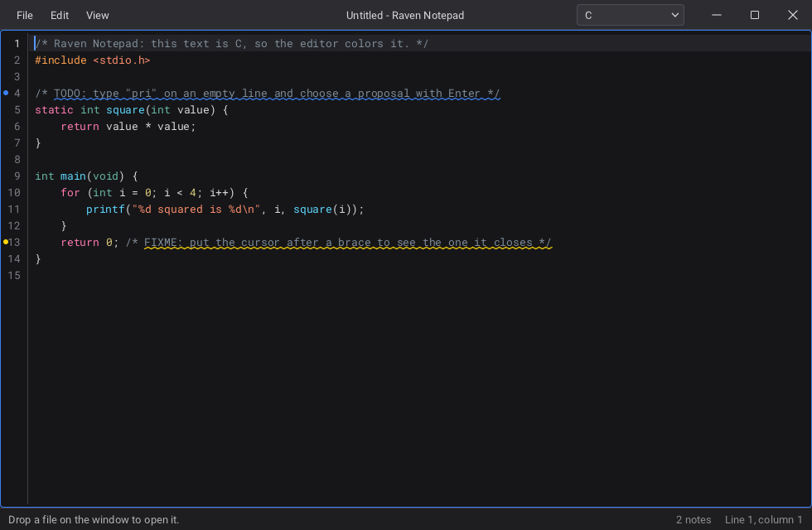Click the 'square(i)' call on line 11
The height and width of the screenshot is (530, 812).
pyautogui.click(x=322, y=209)
